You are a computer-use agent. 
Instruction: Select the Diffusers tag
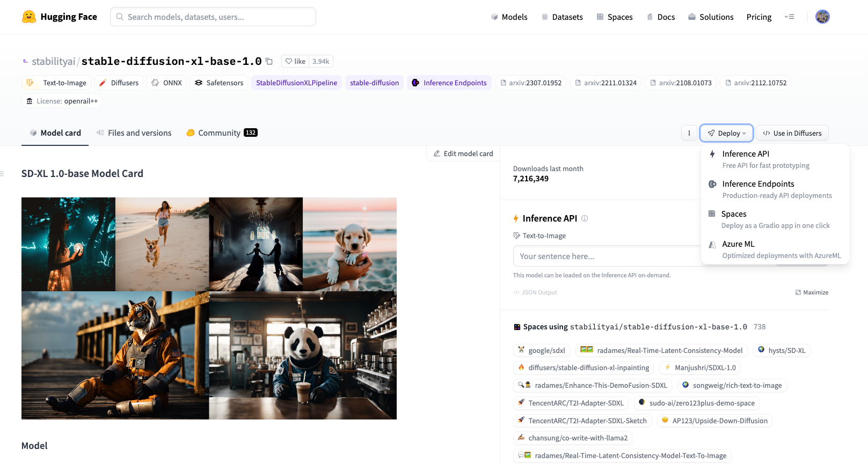[119, 83]
